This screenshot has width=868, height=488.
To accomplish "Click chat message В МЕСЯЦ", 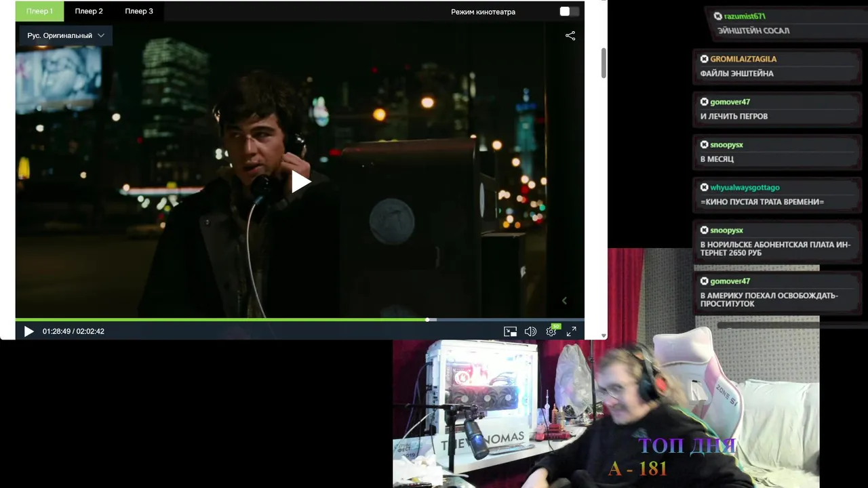I will click(717, 159).
